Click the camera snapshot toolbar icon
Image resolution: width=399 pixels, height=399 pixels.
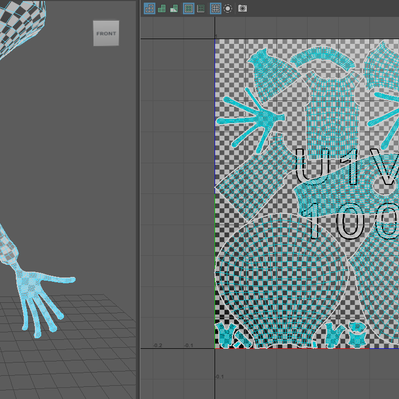242,8
